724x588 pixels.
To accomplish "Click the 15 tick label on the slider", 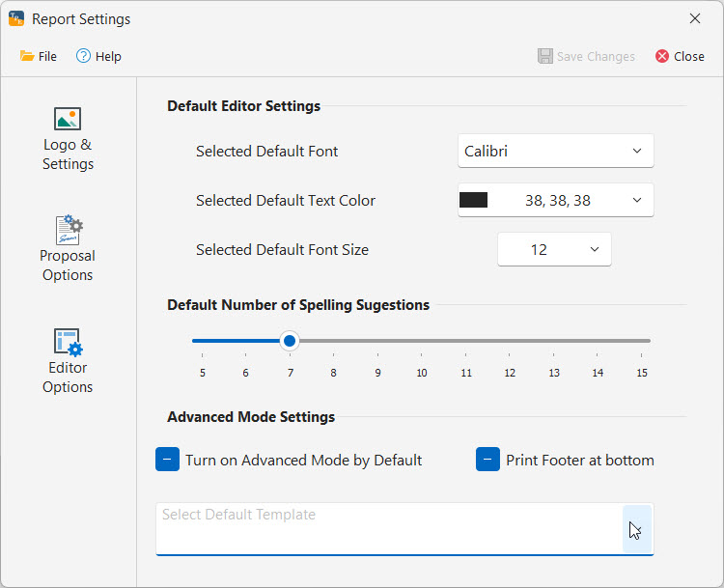I will click(642, 373).
